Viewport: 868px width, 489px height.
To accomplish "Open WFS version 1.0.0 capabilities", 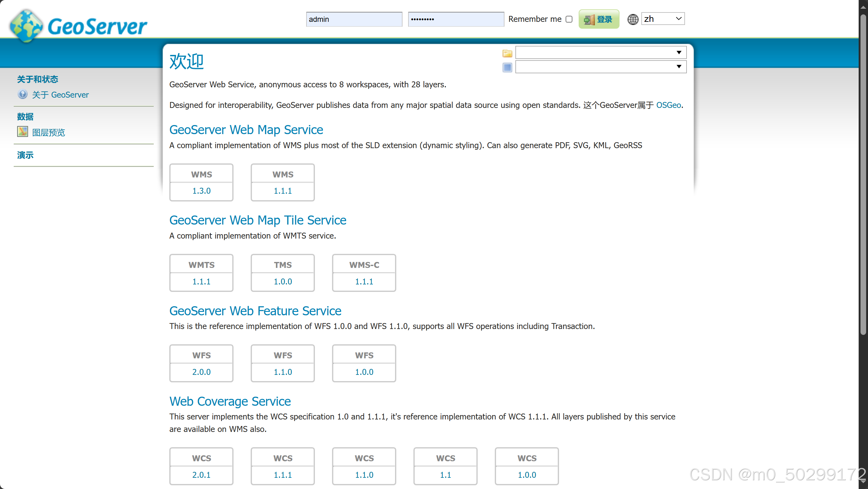I will tap(364, 372).
